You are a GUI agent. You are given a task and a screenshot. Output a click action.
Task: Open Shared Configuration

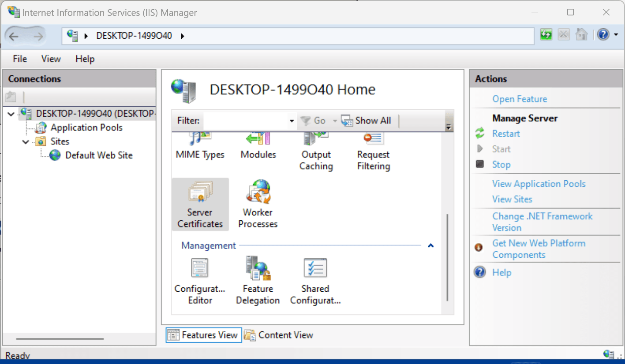pyautogui.click(x=315, y=280)
